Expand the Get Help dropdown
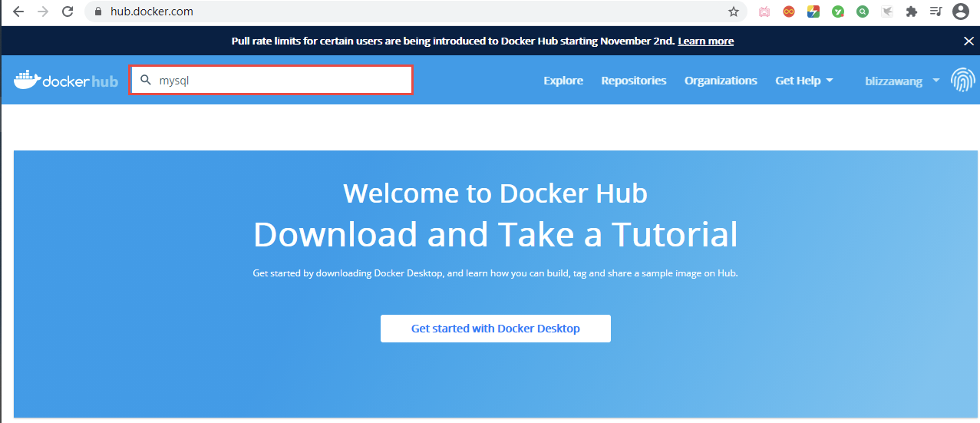 tap(803, 81)
